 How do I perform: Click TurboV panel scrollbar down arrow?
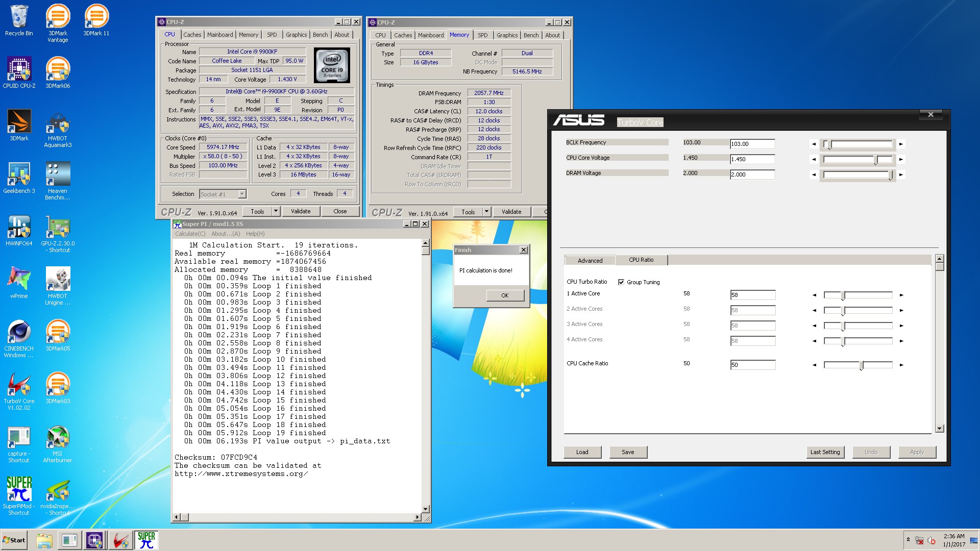940,429
